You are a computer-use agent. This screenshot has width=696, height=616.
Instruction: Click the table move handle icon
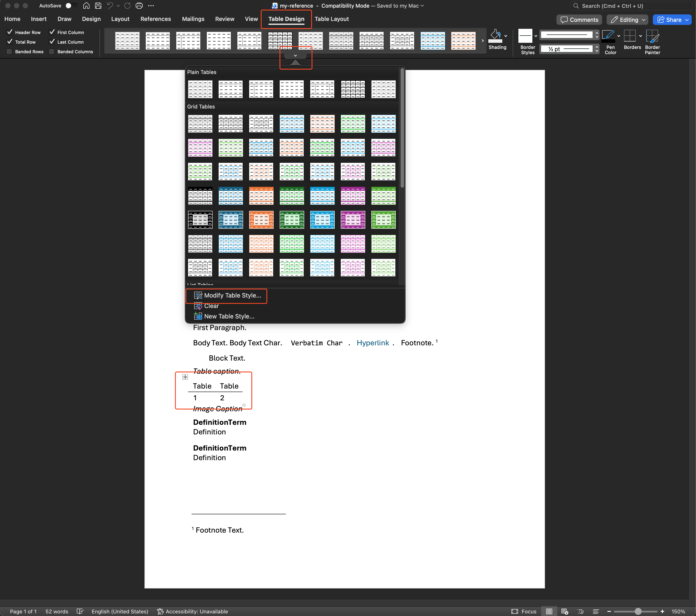[x=185, y=377]
